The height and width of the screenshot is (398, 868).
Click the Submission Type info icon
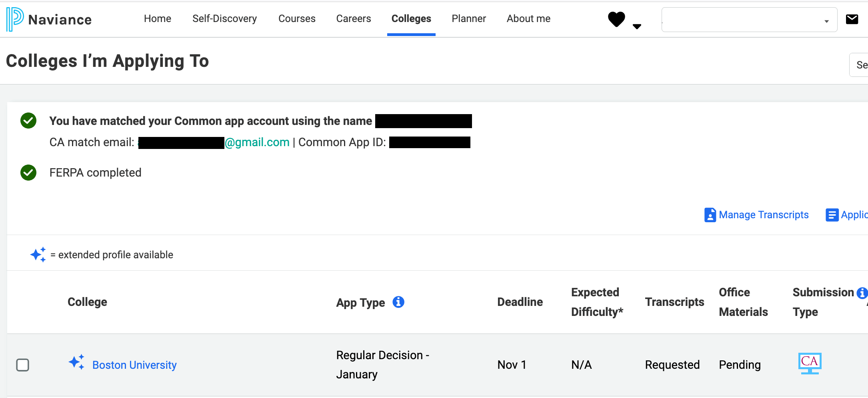(x=862, y=293)
